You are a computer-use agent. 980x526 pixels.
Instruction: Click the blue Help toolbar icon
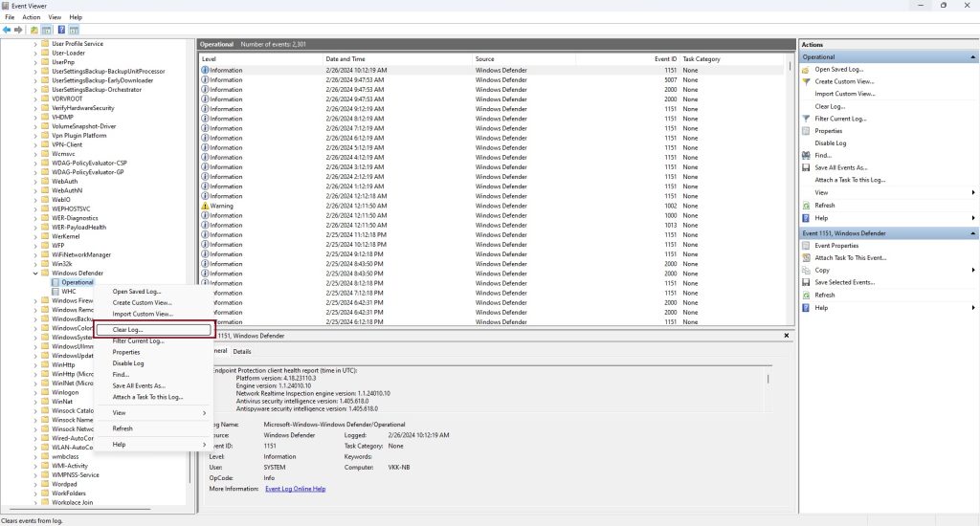[61, 30]
